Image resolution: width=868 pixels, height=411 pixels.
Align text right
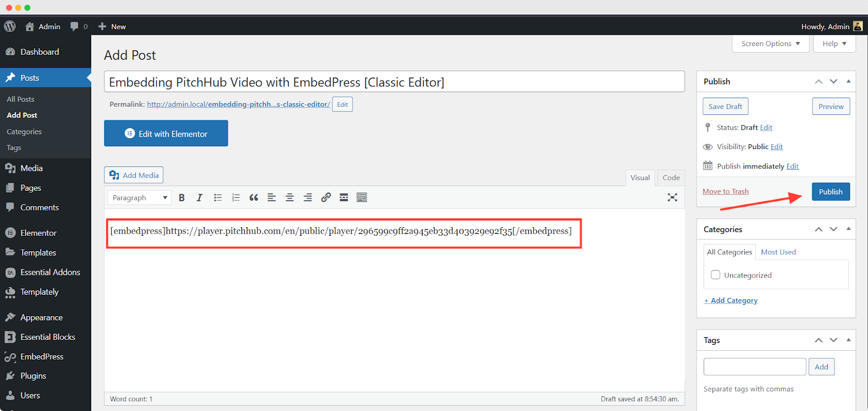[x=308, y=197]
